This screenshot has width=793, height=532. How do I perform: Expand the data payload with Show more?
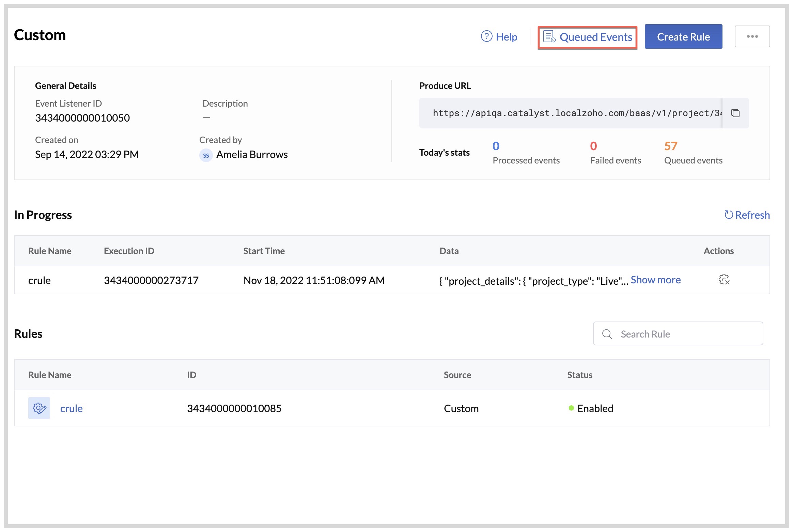(x=655, y=280)
